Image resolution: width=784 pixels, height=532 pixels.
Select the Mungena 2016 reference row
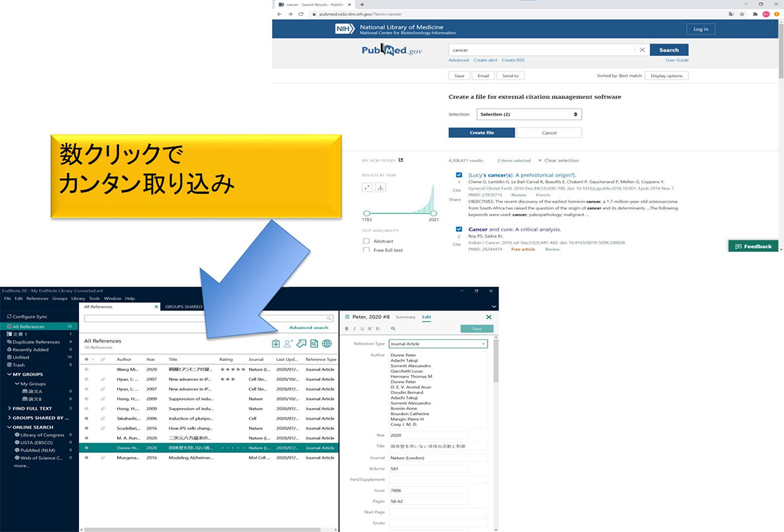coord(209,457)
